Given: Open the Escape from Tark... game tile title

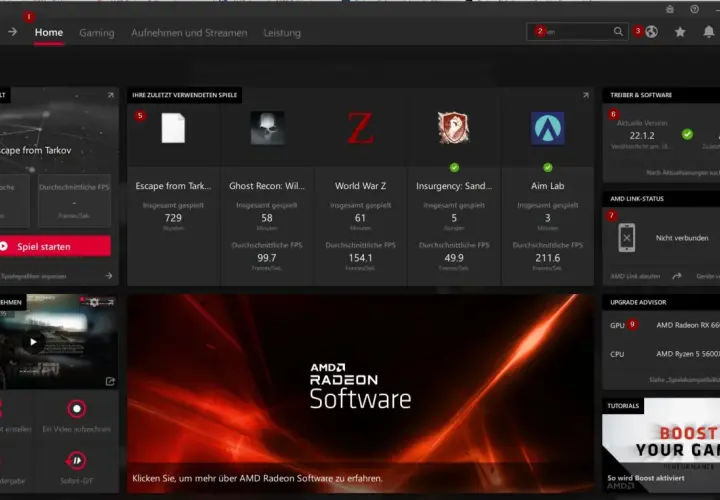Looking at the screenshot, I should pos(173,186).
